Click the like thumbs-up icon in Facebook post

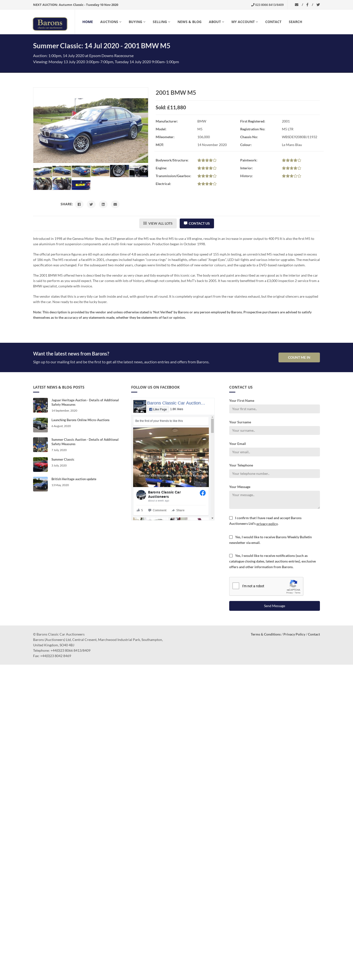(x=138, y=510)
